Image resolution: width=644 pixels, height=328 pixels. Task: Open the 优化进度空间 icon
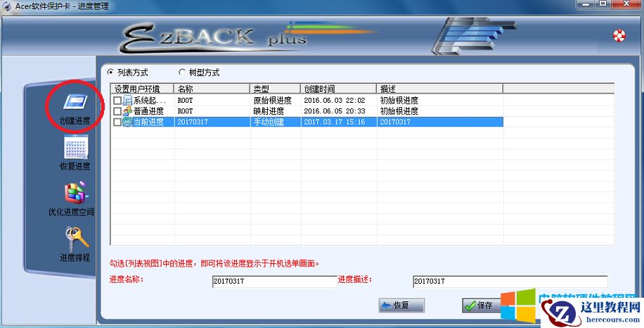[76, 193]
